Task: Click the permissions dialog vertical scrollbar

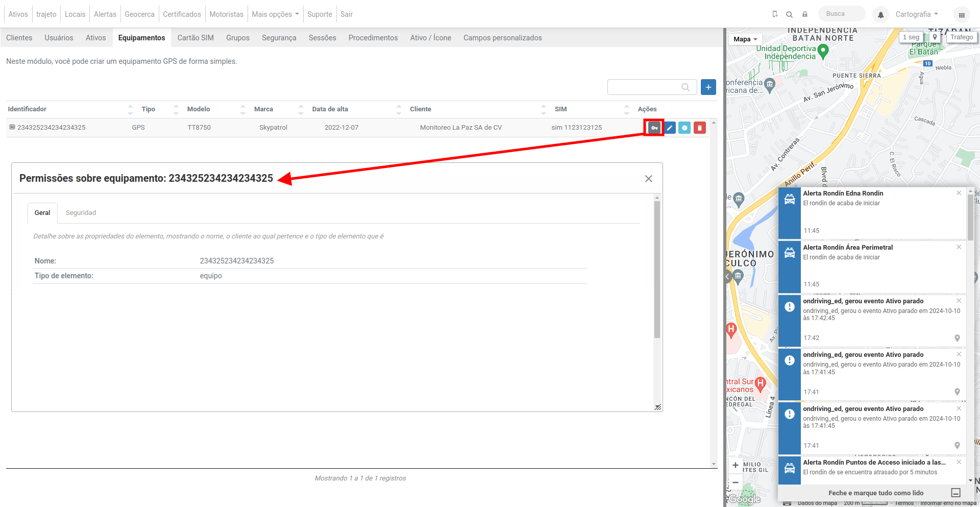Action: [657, 270]
